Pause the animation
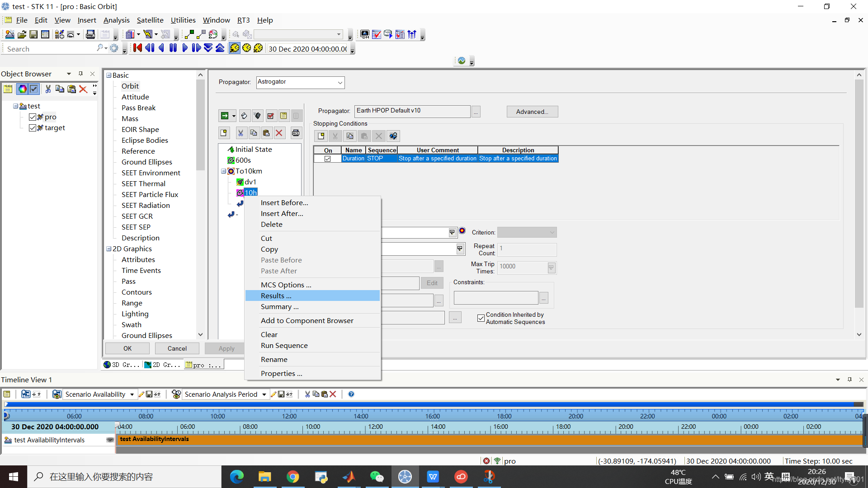Viewport: 868px width, 488px height. point(173,48)
